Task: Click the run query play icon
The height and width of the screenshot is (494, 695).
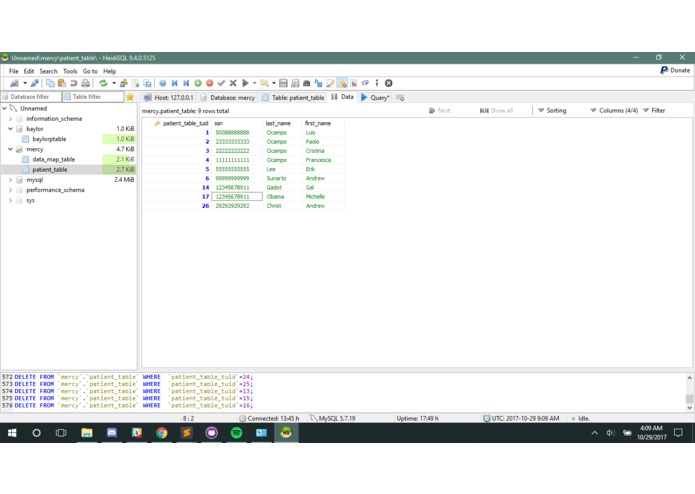Action: (x=245, y=83)
